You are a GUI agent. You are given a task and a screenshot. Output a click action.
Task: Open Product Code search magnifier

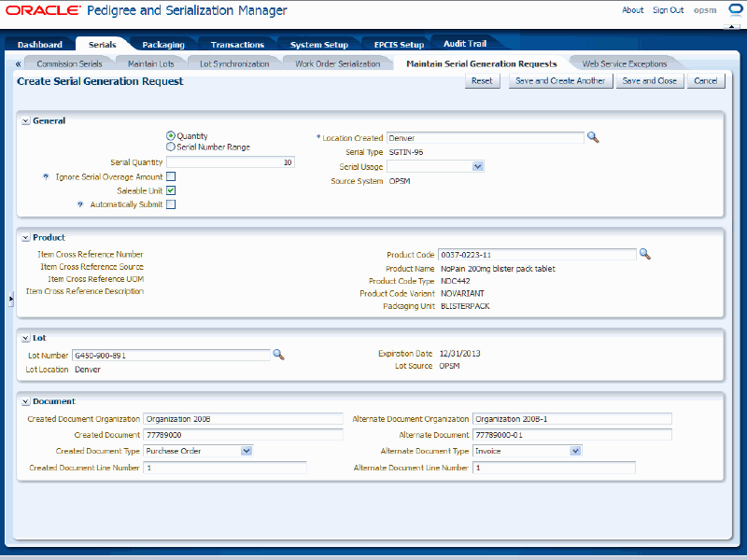pyautogui.click(x=644, y=254)
